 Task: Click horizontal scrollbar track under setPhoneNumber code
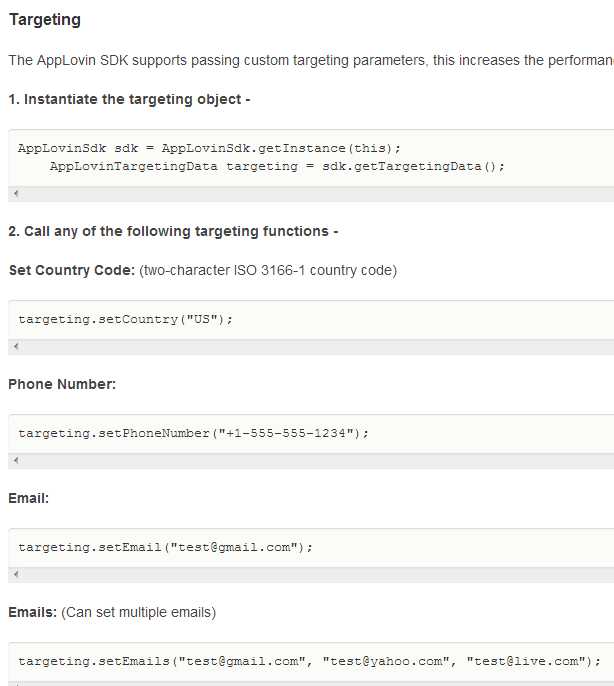(311, 461)
